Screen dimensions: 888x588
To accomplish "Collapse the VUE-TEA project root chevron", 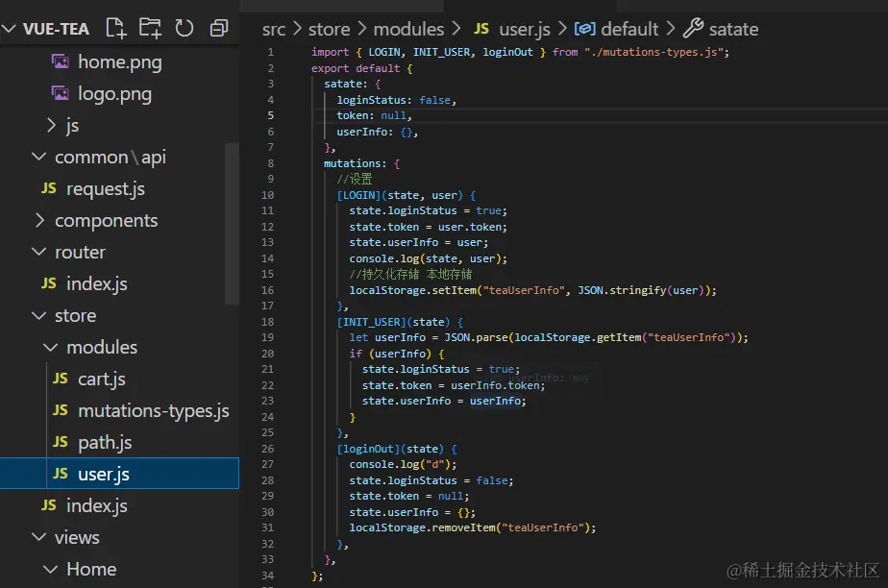I will [x=9, y=28].
